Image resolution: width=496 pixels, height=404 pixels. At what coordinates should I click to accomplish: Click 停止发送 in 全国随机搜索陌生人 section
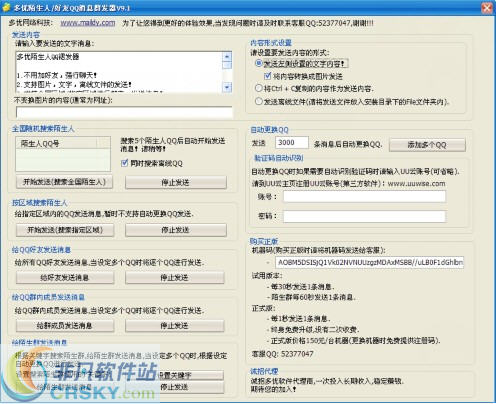pos(176,183)
